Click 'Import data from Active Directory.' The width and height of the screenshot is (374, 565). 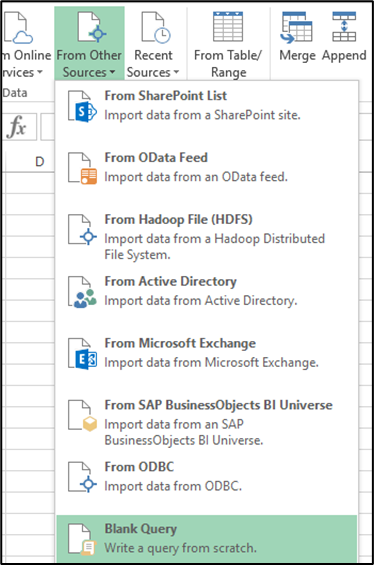click(201, 301)
